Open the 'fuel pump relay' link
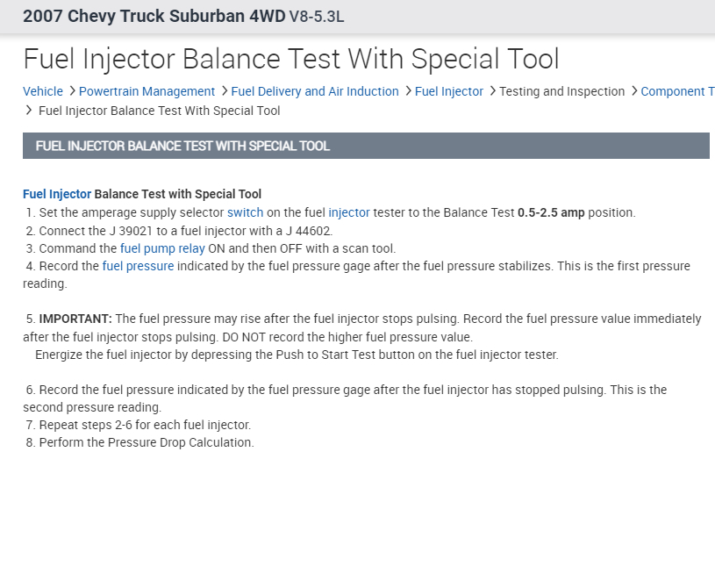Screen dimensions: 715x588 pos(162,248)
